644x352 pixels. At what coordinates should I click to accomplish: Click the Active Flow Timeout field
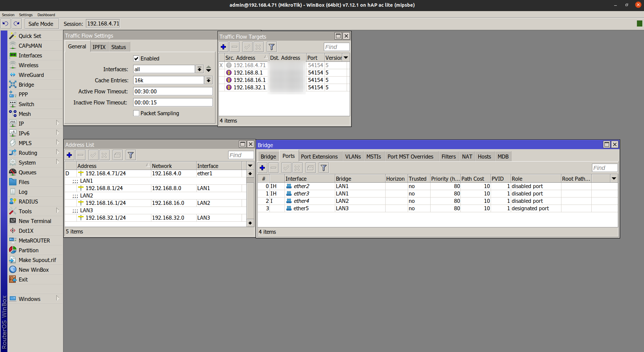[173, 91]
